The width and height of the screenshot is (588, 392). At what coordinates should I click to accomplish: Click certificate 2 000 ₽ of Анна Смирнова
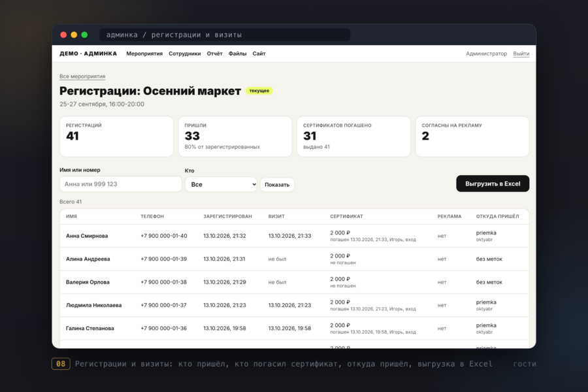(x=340, y=233)
